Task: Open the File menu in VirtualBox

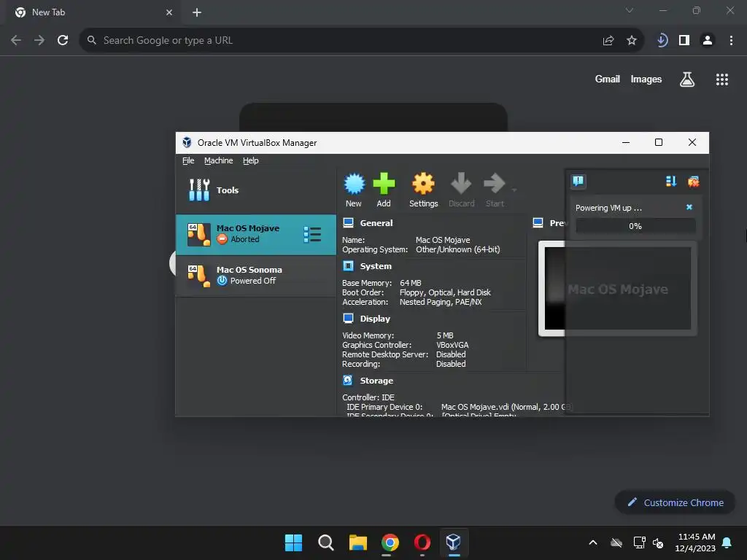Action: pos(188,160)
